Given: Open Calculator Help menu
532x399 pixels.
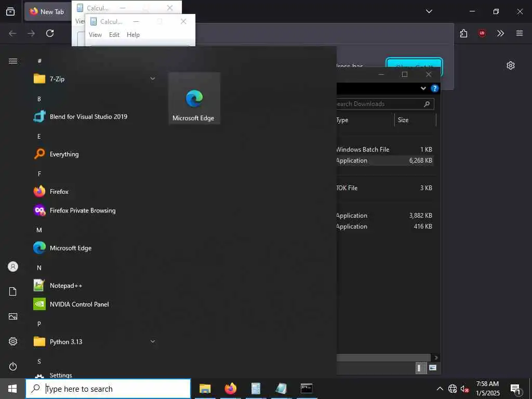Looking at the screenshot, I should pos(133,35).
